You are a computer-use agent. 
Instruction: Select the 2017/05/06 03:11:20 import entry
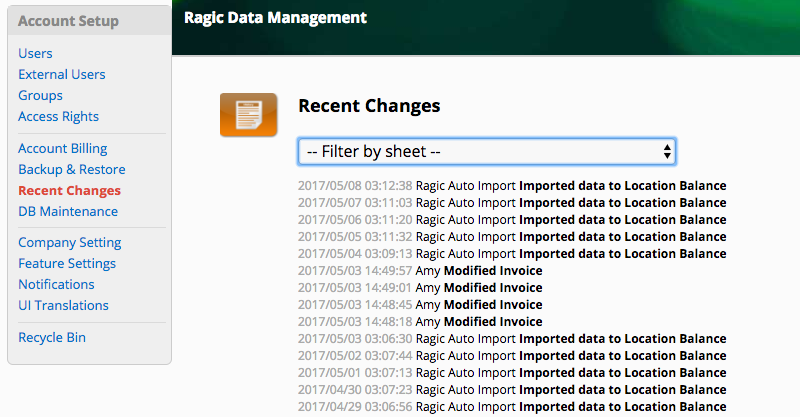512,219
